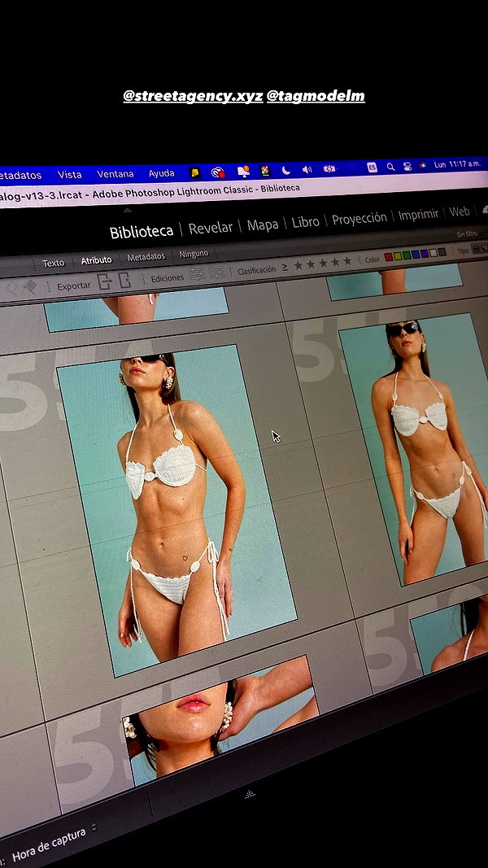Screen dimensions: 488x868
Task: Filter by white custom color label
Action: coord(434,253)
